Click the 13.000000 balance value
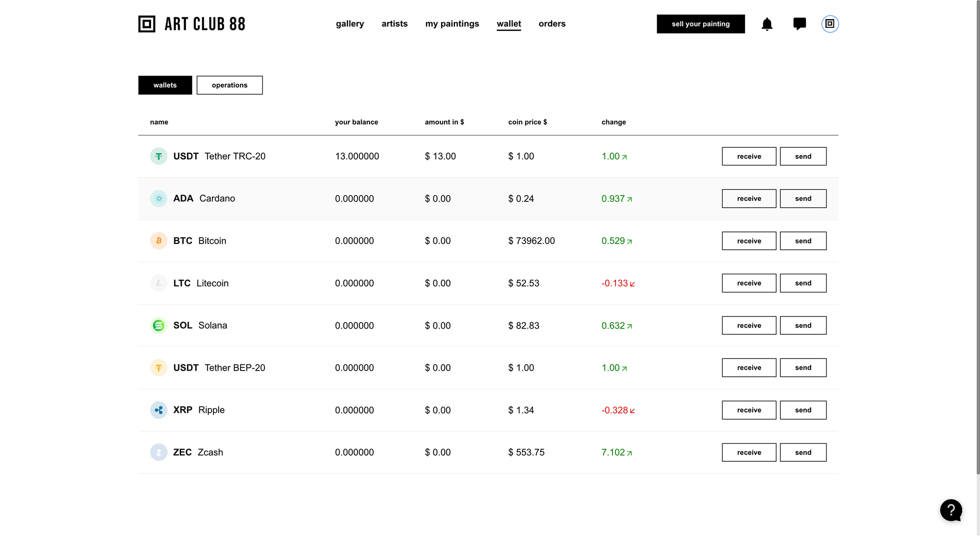 pos(357,156)
